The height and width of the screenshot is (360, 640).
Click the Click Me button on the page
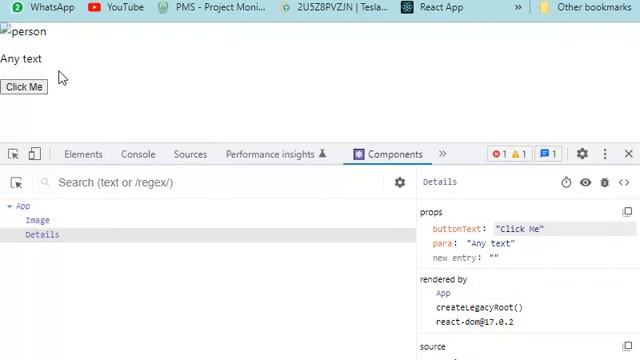click(24, 87)
